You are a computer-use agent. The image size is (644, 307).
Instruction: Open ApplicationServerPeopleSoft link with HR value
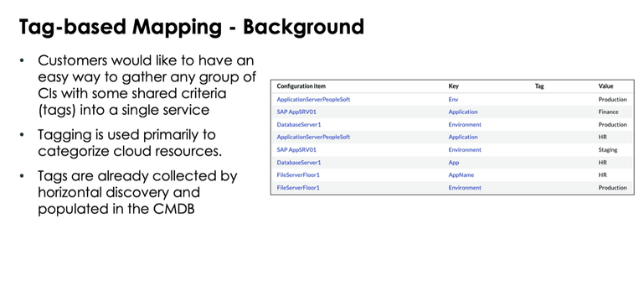[x=313, y=137]
